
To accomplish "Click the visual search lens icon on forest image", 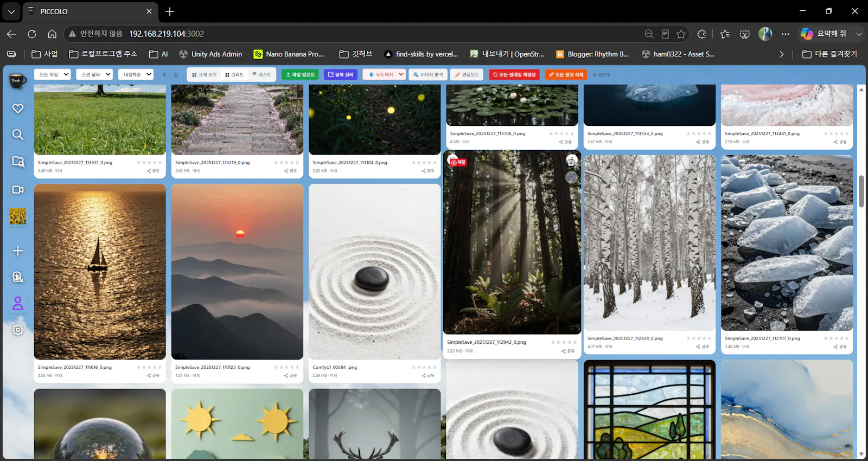I will (x=571, y=177).
